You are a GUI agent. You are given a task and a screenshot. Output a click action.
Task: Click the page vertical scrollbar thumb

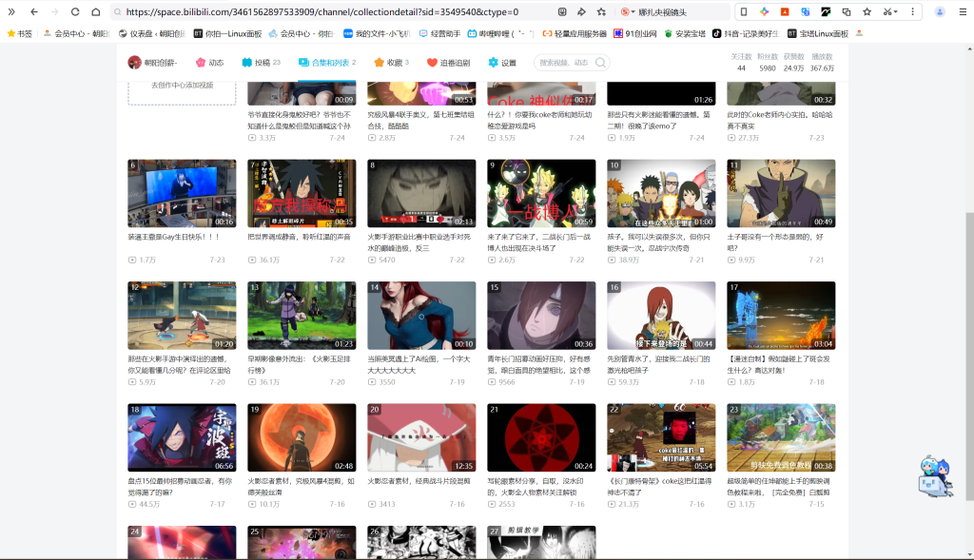[969, 357]
